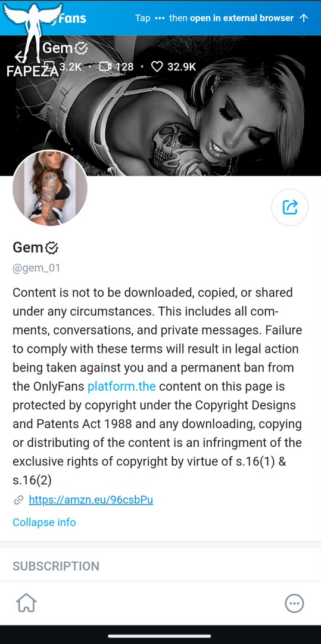
Task: Tap the share profile icon button
Action: [x=290, y=207]
